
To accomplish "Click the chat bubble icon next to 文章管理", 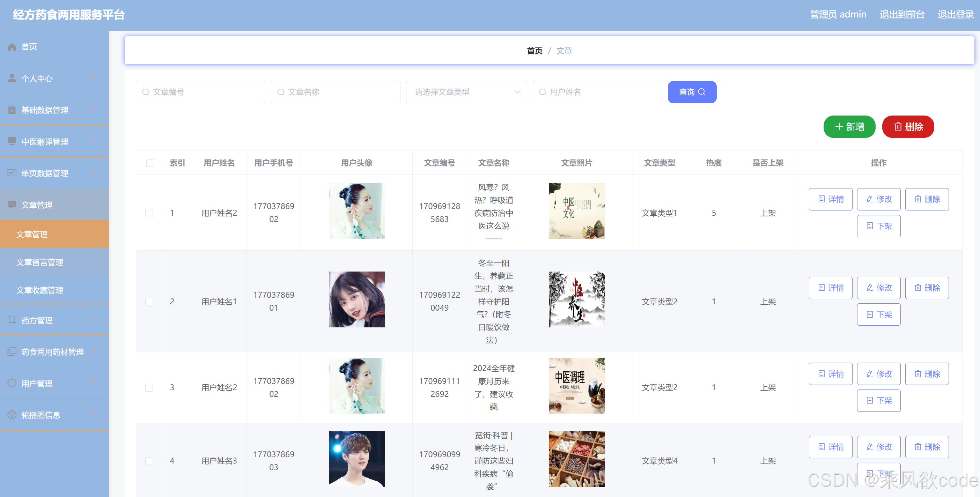I will pos(12,205).
